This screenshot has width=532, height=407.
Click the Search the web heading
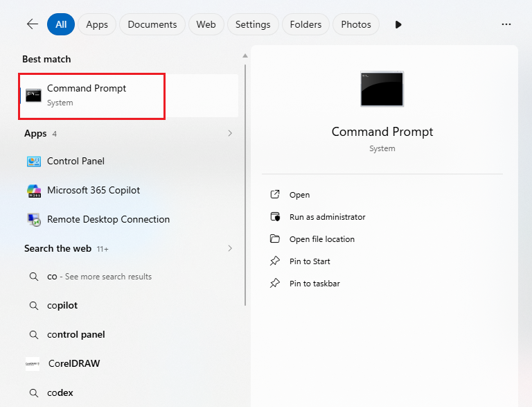tap(57, 248)
